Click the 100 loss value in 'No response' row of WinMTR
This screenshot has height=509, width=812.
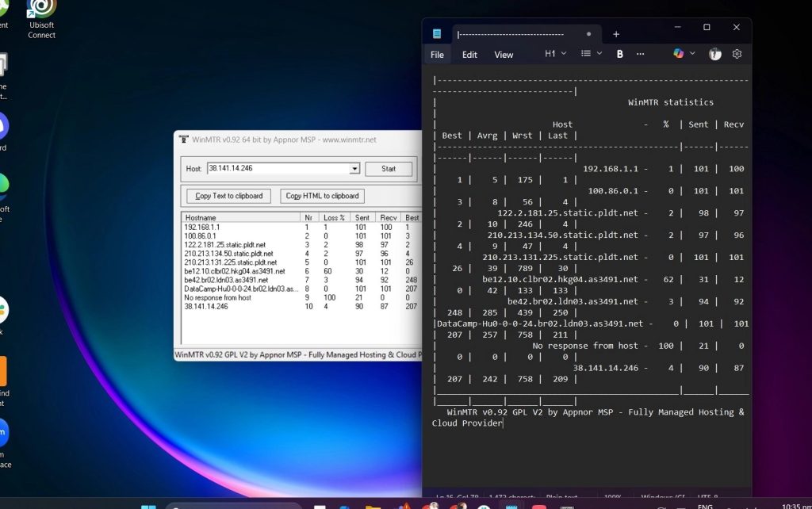point(329,298)
